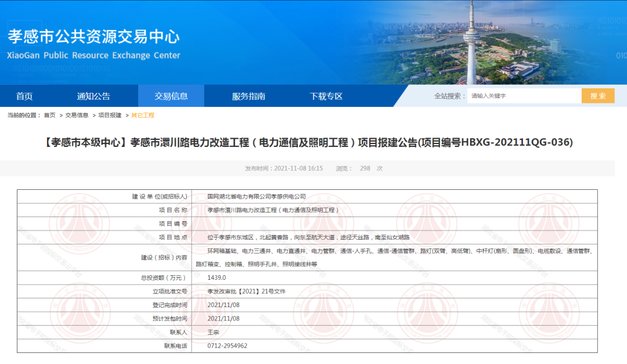This screenshot has height=364, width=627.
Task: Select the 总投资额 value 1439.0
Action: [216, 277]
